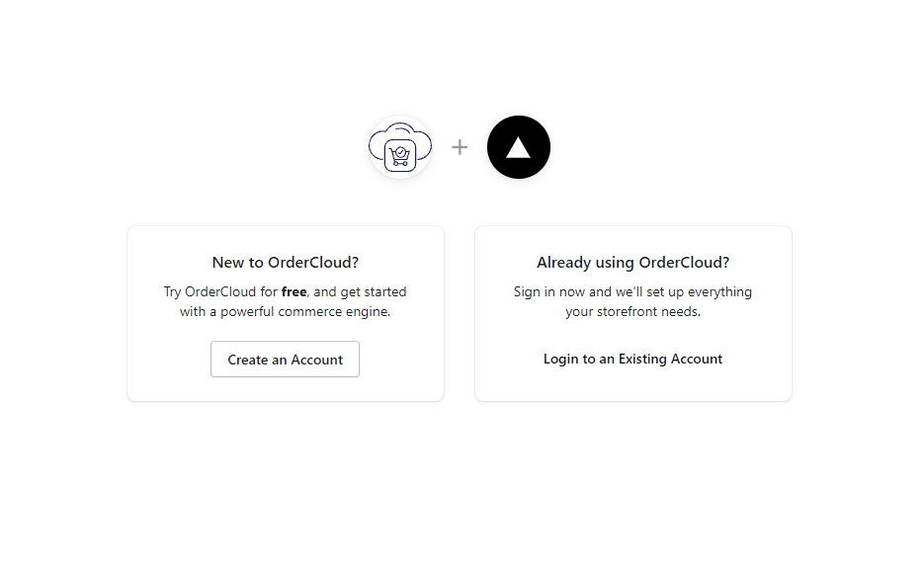Viewport: 924px width, 564px height.
Task: Click the OrderCloud cloud cart logo
Action: [400, 147]
